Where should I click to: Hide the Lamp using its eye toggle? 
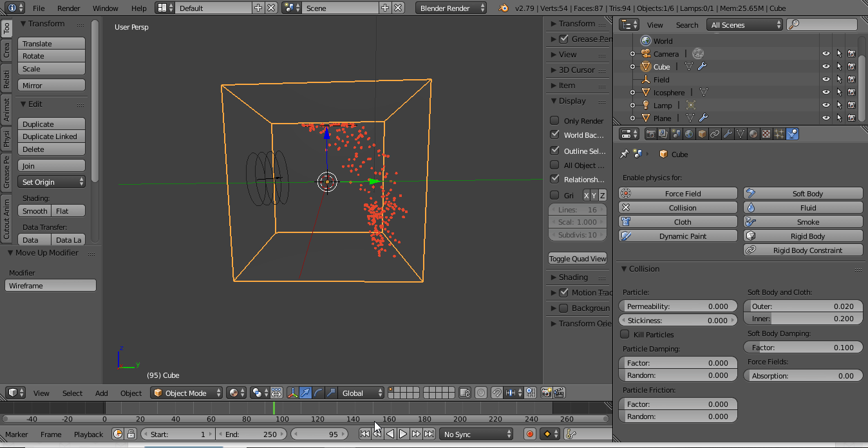coord(826,105)
